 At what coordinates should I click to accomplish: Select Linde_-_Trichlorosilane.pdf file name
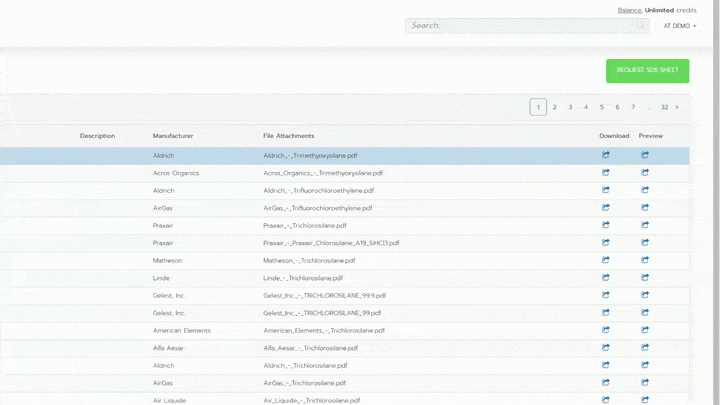[x=303, y=278]
